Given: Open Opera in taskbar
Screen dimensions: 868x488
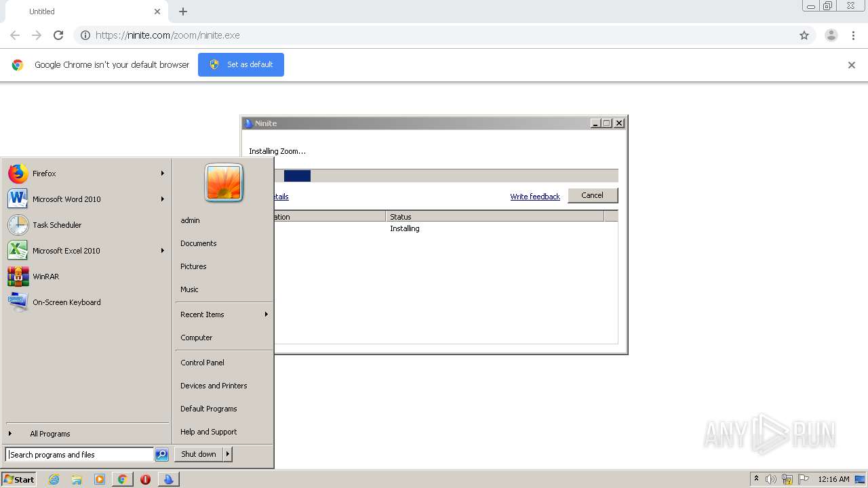Looking at the screenshot, I should [145, 479].
